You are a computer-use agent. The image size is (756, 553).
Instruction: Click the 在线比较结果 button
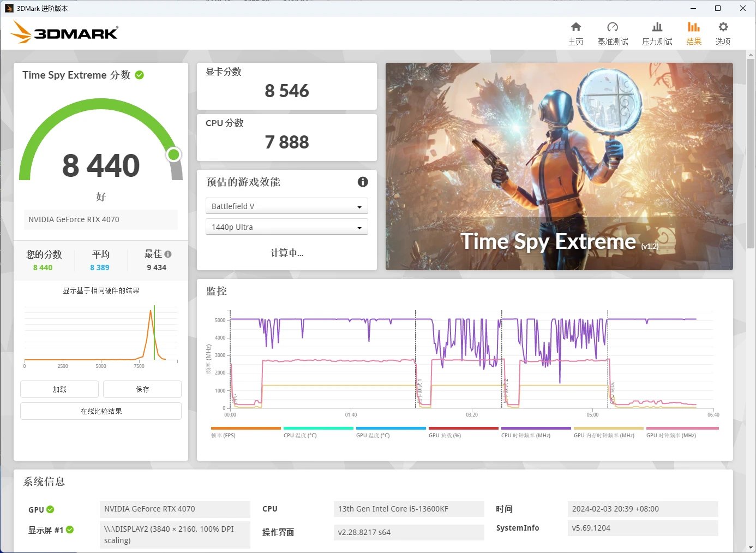101,411
